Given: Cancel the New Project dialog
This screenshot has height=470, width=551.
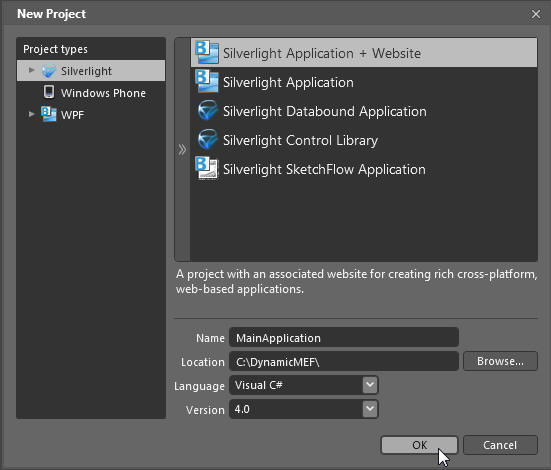Looking at the screenshot, I should (500, 445).
